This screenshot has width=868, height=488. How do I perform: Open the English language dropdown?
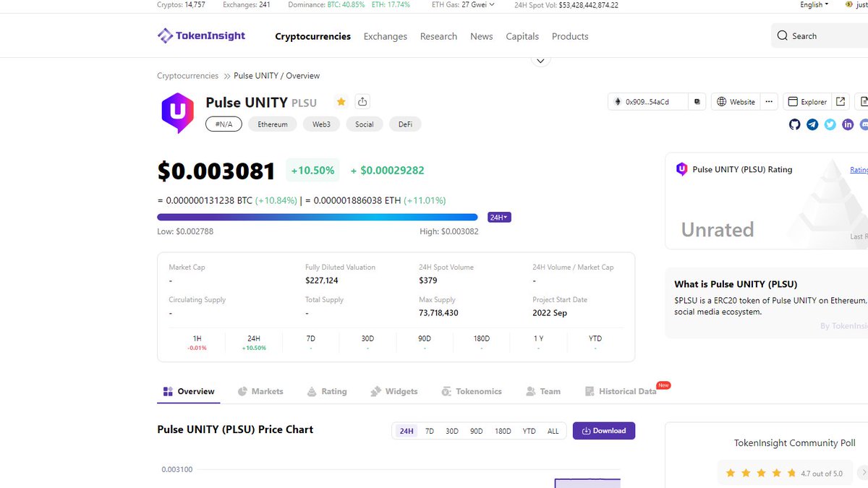(x=814, y=4)
